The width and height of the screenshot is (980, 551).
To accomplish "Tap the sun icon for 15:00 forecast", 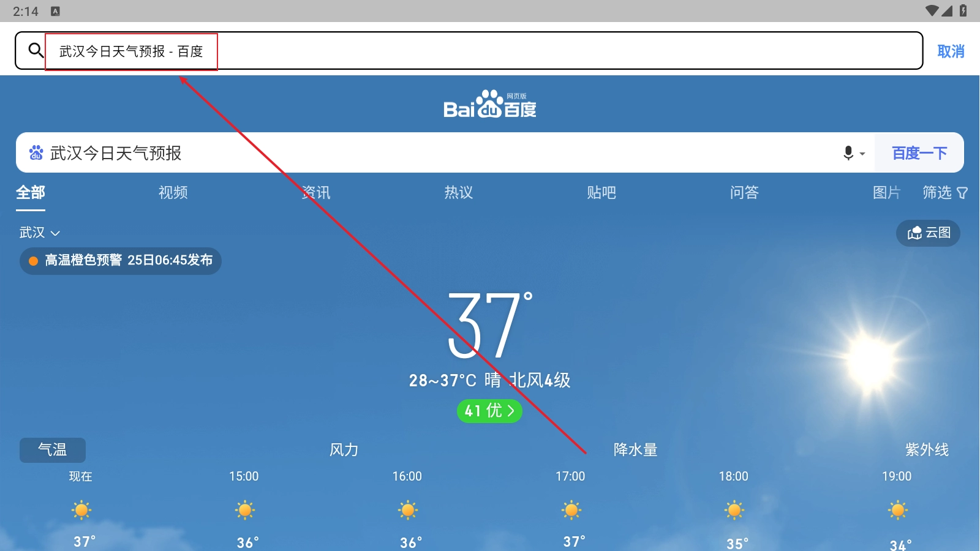I will click(244, 510).
